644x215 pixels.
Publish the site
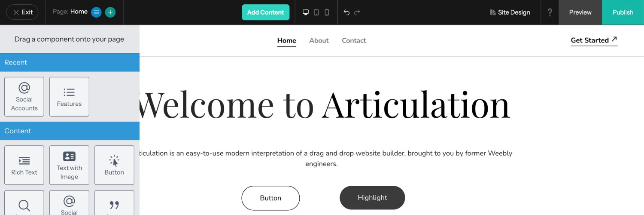pyautogui.click(x=623, y=12)
